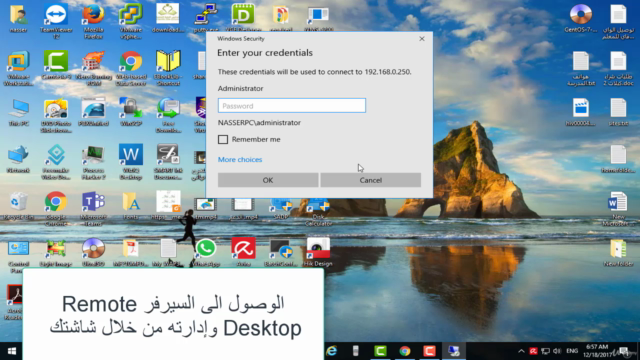Open the New Microsoft Word document icon
Screen dimensions: 640x360
coord(618,209)
